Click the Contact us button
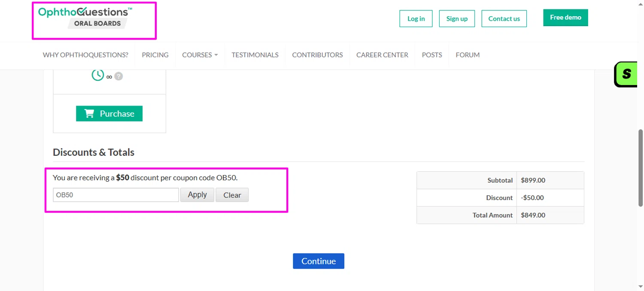The height and width of the screenshot is (291, 644). [x=504, y=18]
